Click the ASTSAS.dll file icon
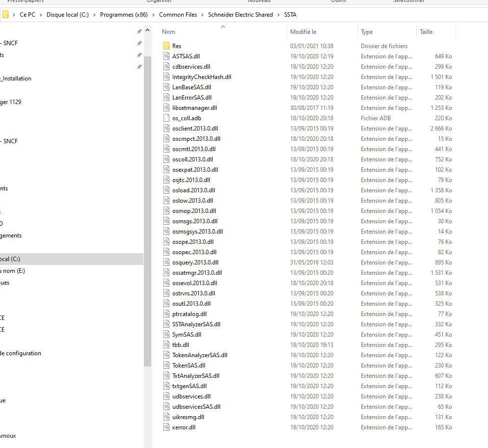The image size is (488, 448). tap(167, 56)
